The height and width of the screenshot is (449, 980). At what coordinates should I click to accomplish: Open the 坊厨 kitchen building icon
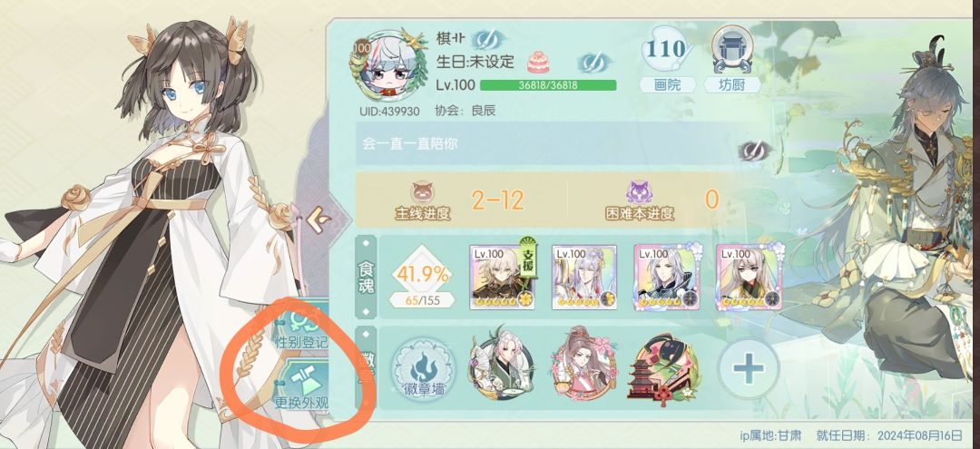point(732,59)
